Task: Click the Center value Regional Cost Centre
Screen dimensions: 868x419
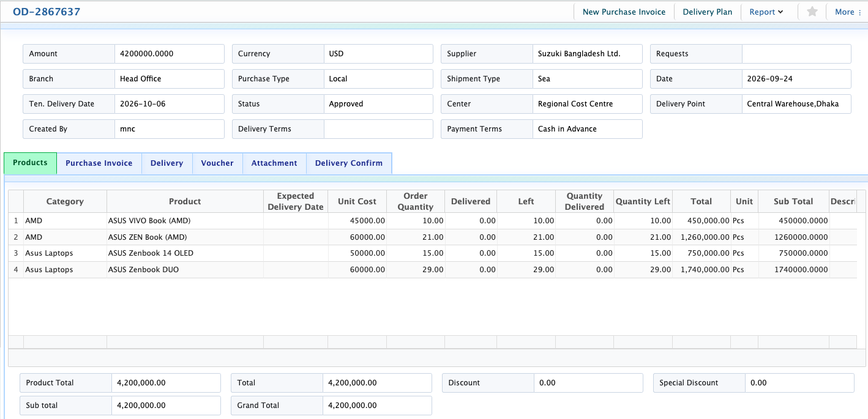Action: (588, 104)
